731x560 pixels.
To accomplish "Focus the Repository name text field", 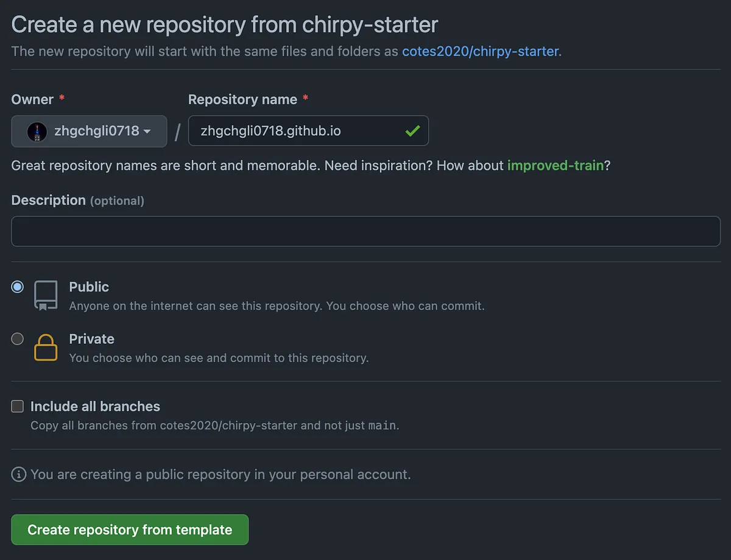I will pyautogui.click(x=298, y=131).
